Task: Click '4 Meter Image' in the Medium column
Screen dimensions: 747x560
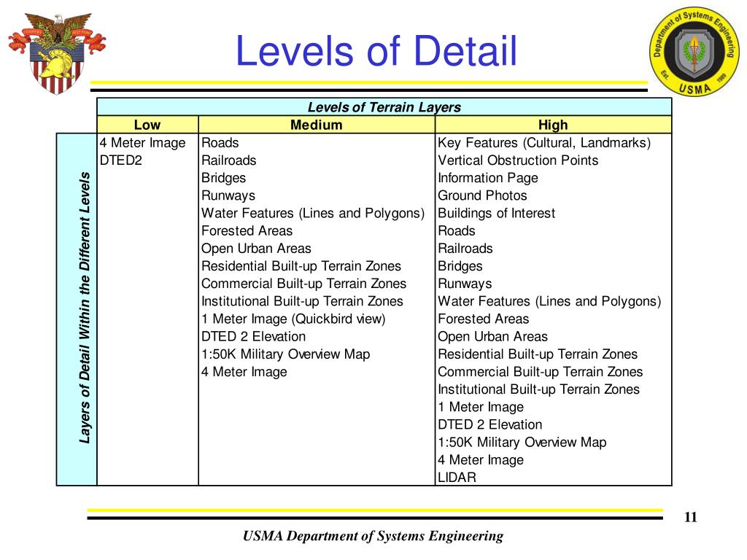Action: click(x=244, y=372)
